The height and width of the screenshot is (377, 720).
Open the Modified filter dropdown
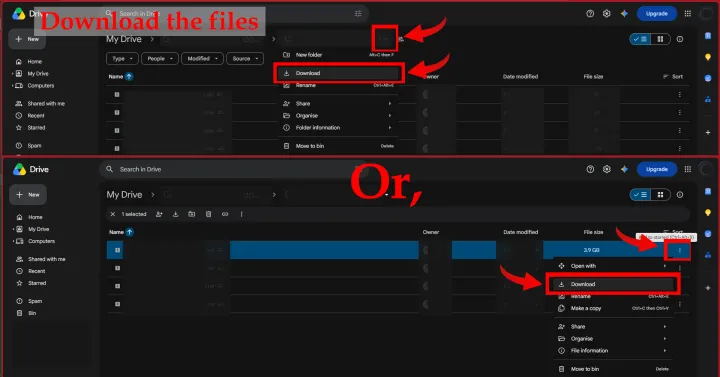202,59
